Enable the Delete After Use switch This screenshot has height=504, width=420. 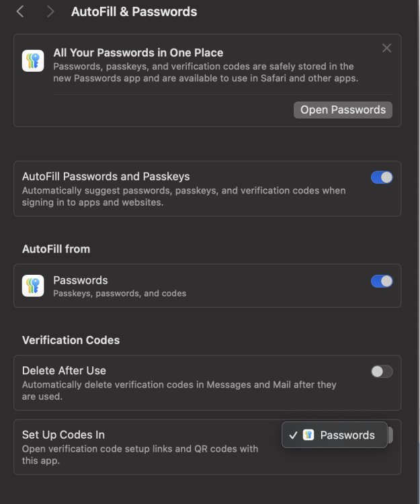(382, 371)
